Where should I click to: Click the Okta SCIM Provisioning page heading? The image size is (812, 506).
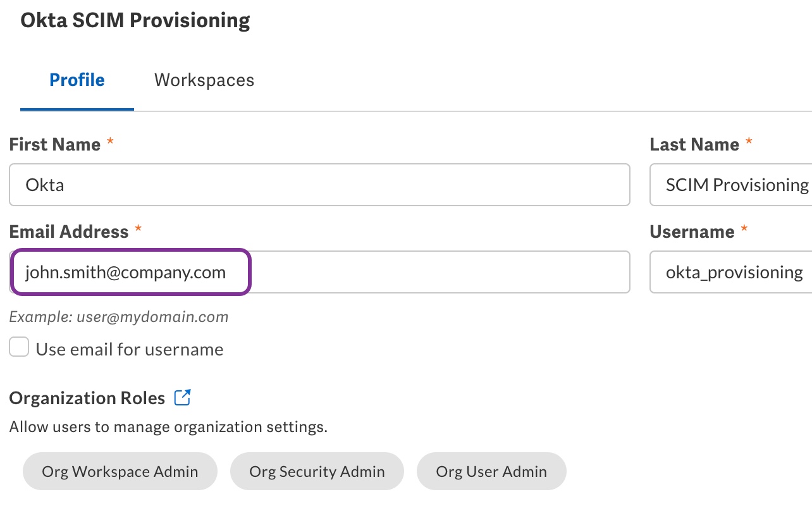(x=135, y=20)
